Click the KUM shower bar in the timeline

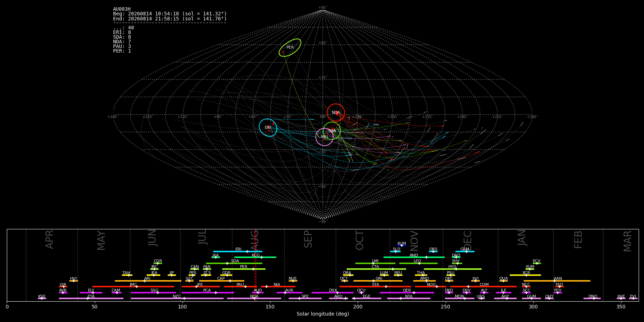pos(402,245)
